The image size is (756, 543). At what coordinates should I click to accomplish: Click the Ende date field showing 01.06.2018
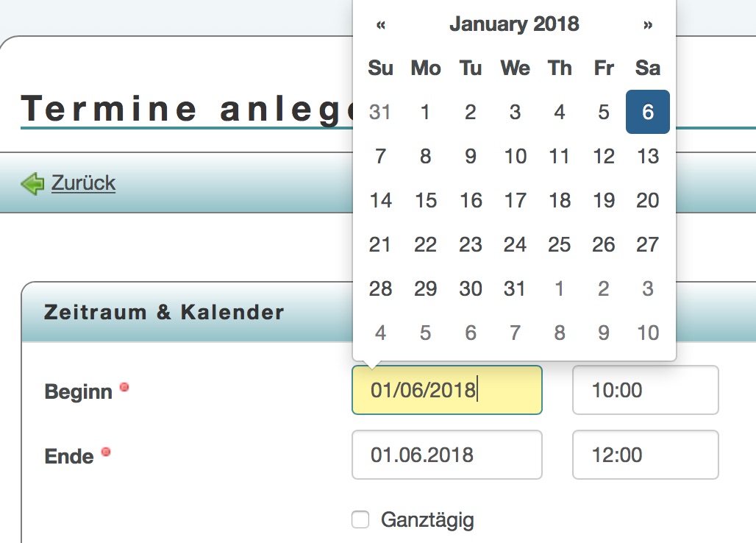coord(446,455)
